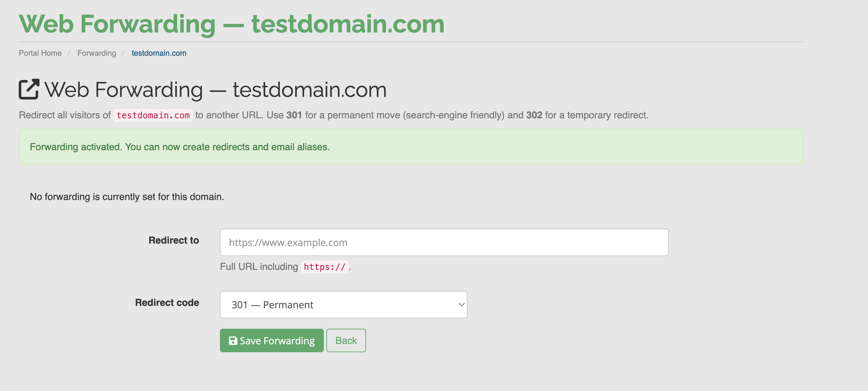The image size is (868, 391).
Task: Click the dark Web Forwarding subheading text
Action: [215, 90]
